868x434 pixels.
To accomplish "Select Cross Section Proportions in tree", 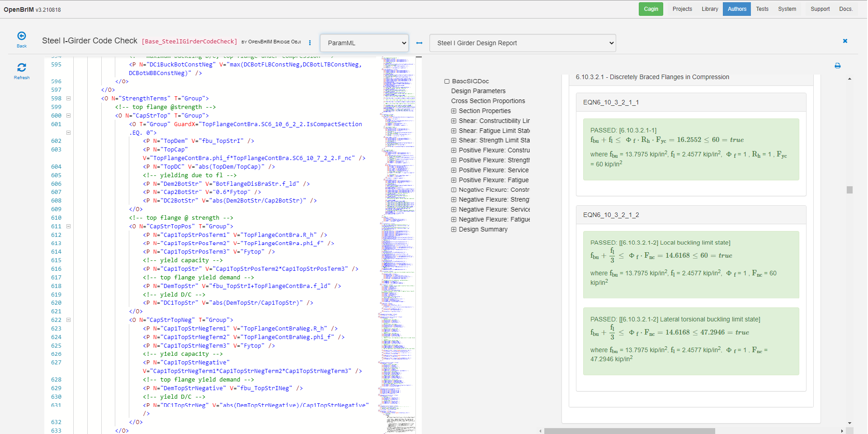I will [488, 101].
